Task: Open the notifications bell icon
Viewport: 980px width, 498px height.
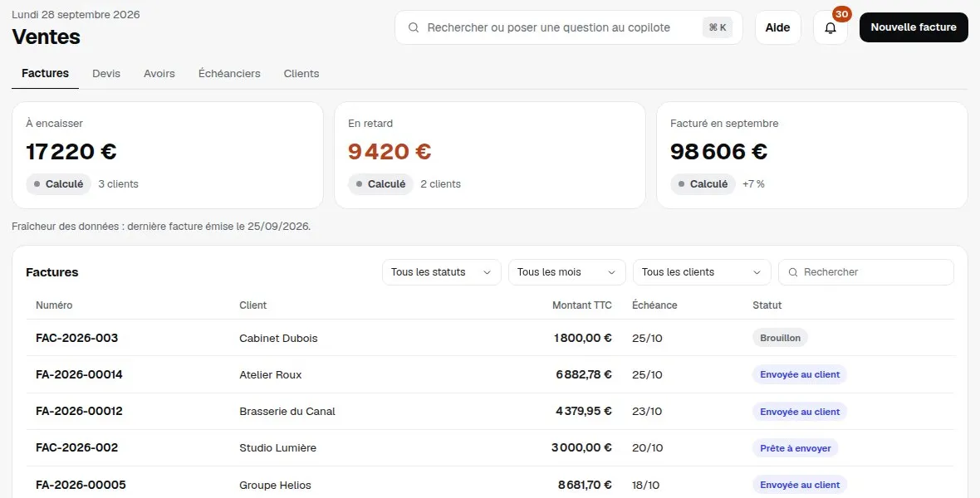Action: pyautogui.click(x=830, y=27)
